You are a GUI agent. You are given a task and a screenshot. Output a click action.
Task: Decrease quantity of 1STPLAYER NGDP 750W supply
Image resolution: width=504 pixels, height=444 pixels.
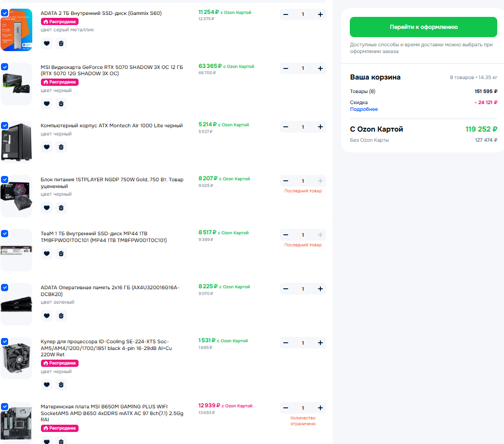tap(286, 181)
